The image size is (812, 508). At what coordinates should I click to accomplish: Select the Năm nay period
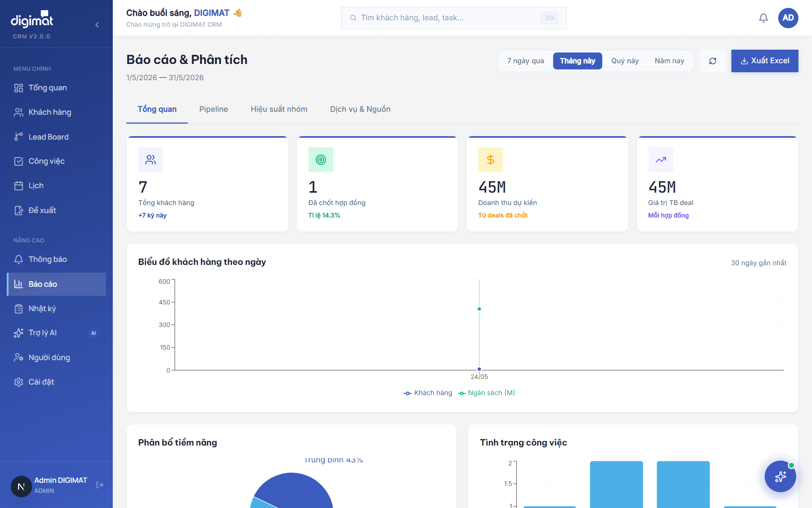tap(670, 61)
